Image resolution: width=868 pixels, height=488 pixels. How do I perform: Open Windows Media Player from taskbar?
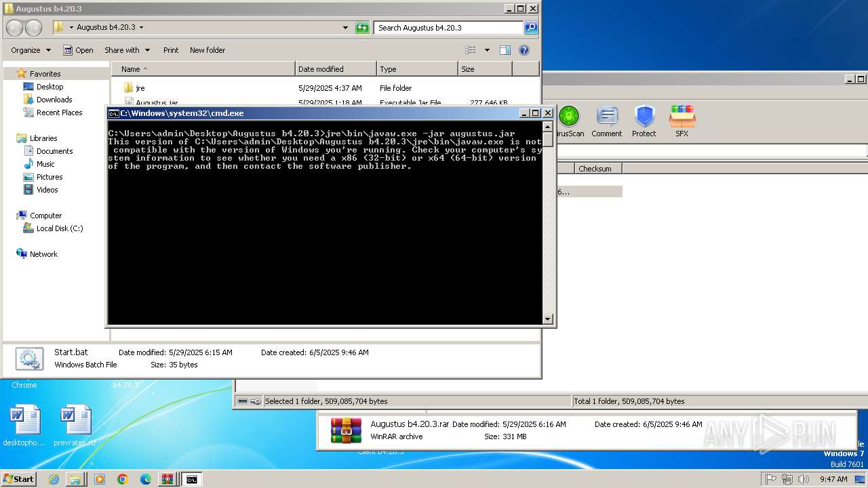pos(100,479)
